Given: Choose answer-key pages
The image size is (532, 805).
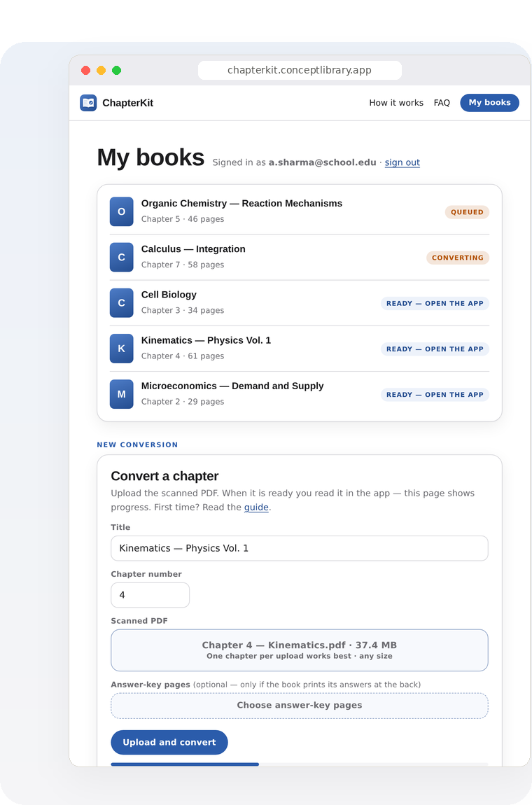Looking at the screenshot, I should [x=300, y=706].
